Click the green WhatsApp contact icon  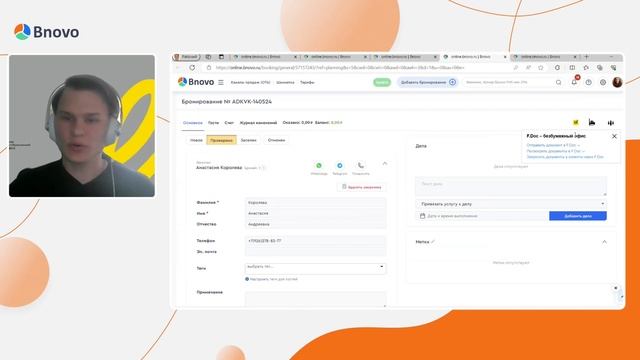click(319, 165)
